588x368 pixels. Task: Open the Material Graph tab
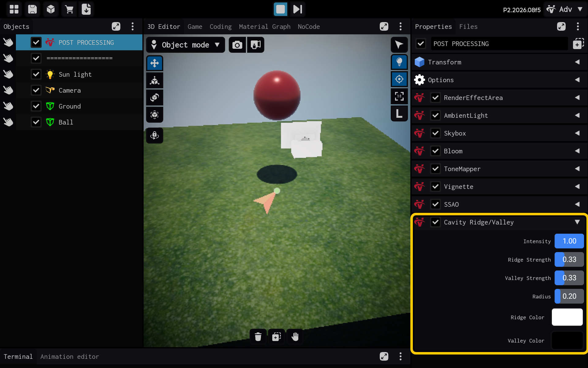pos(265,27)
